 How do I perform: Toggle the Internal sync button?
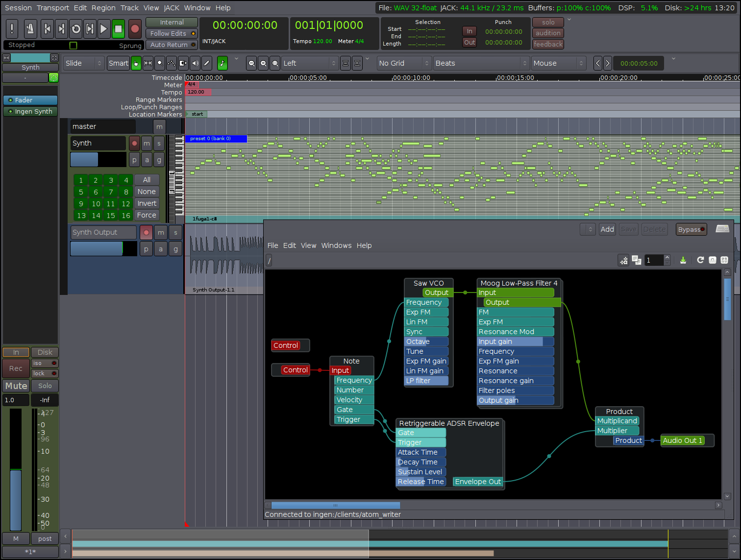[172, 22]
